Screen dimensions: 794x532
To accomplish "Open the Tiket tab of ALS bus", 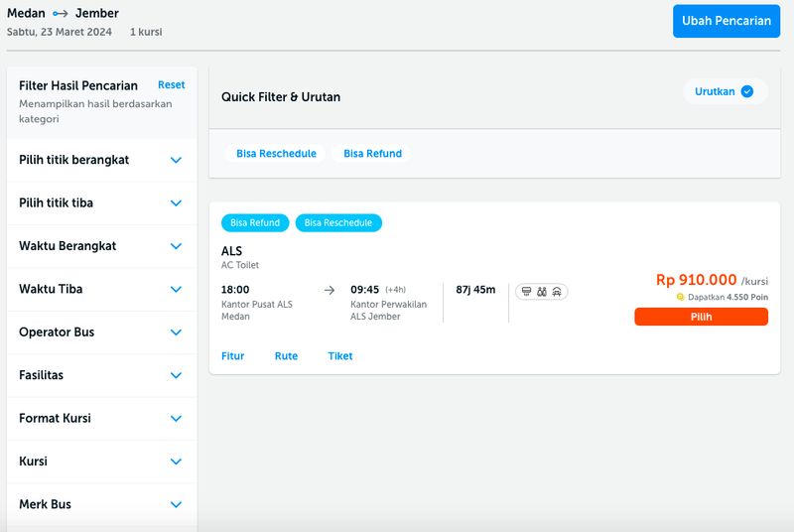I will [x=340, y=356].
